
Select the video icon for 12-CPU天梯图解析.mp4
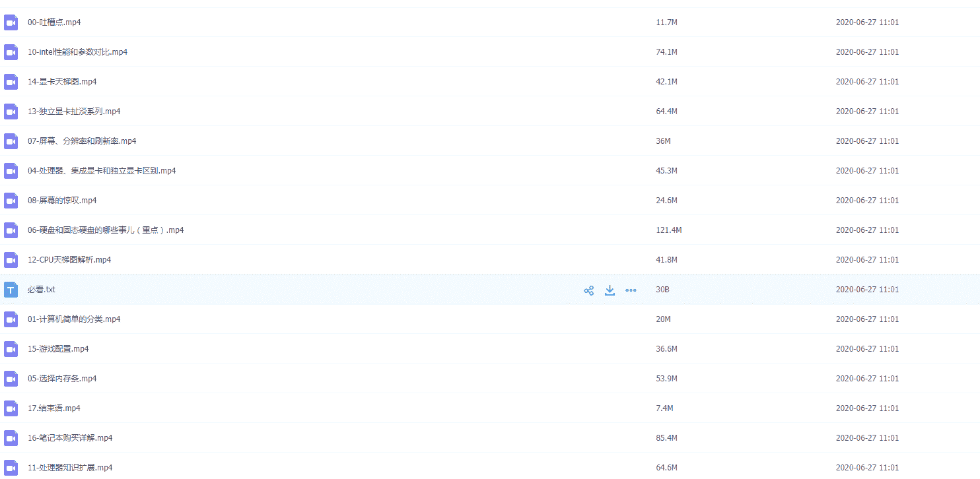coord(11,260)
